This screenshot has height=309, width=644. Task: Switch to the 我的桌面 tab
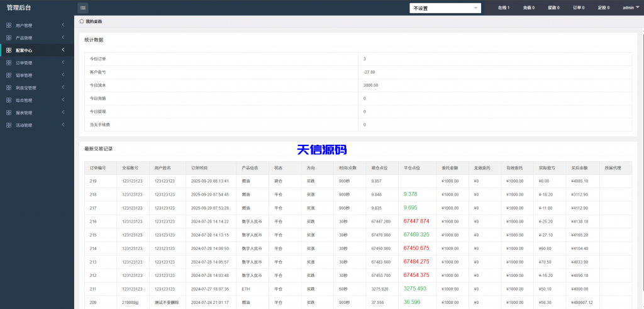pos(94,21)
